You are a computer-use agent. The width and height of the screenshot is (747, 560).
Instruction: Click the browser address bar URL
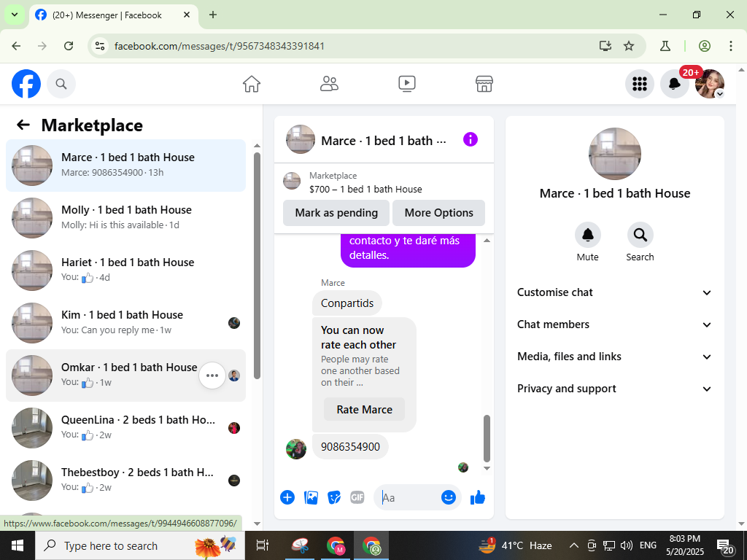220,46
